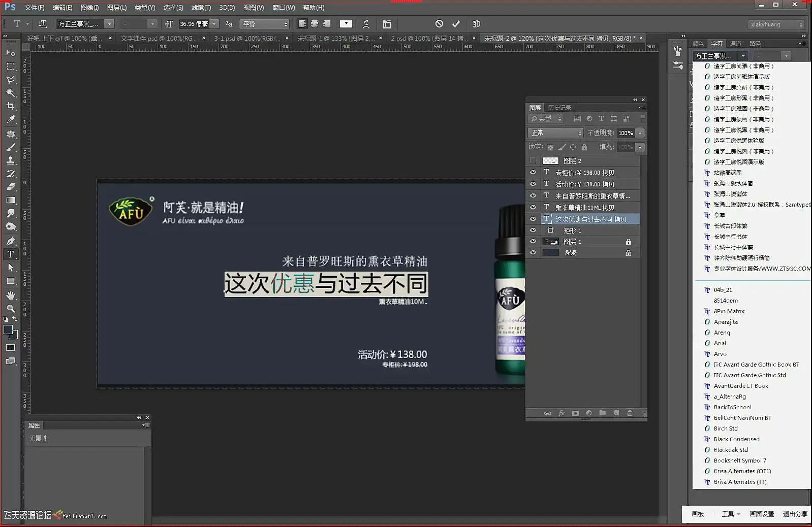
Task: Open the 图层(L) menu
Action: click(117, 8)
